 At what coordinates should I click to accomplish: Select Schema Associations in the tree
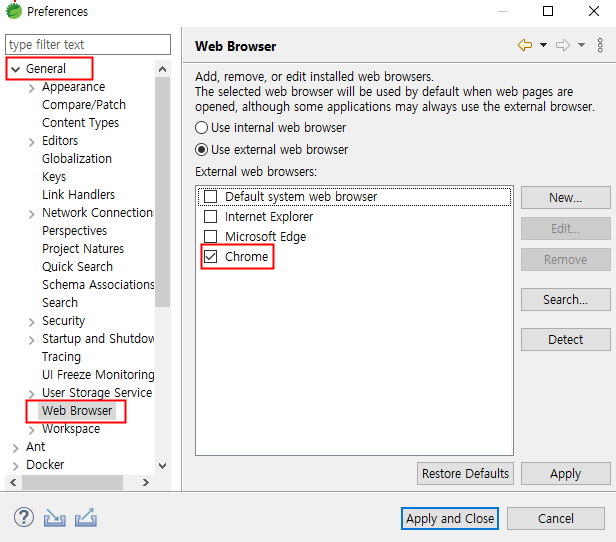click(x=98, y=285)
